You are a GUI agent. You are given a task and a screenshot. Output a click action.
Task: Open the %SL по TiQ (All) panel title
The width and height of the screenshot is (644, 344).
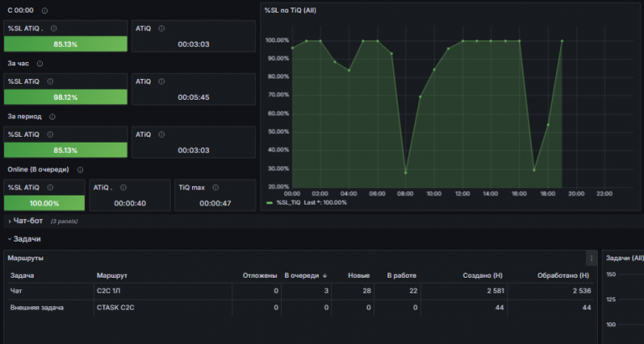290,11
